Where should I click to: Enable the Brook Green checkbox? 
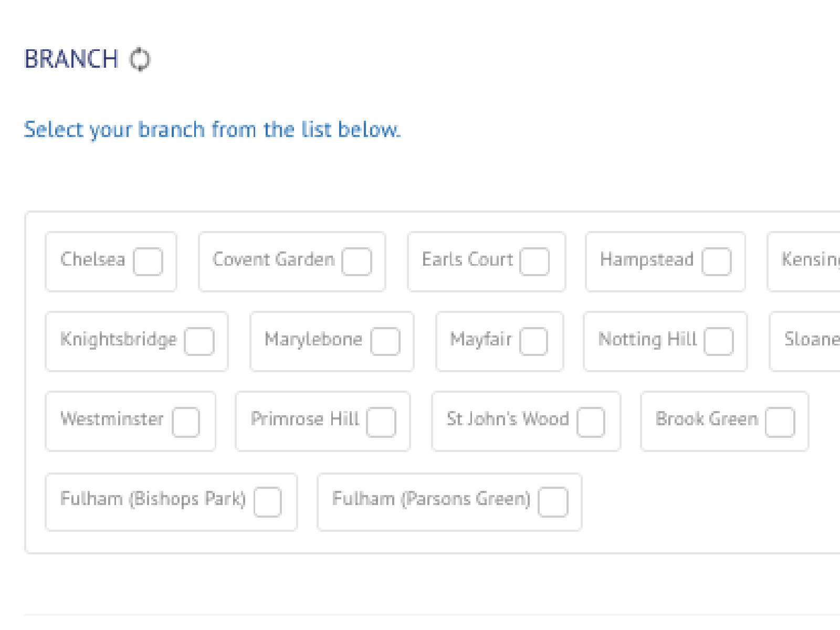point(780,422)
